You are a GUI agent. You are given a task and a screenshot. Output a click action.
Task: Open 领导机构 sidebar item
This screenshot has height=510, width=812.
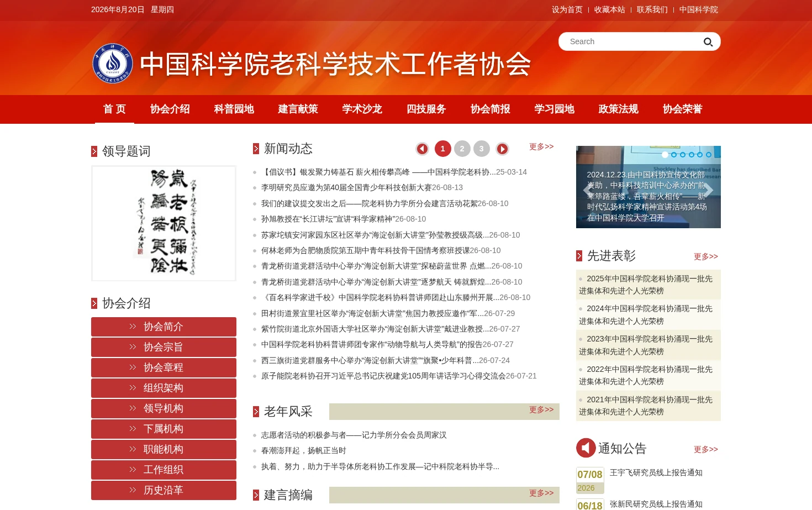coord(164,408)
